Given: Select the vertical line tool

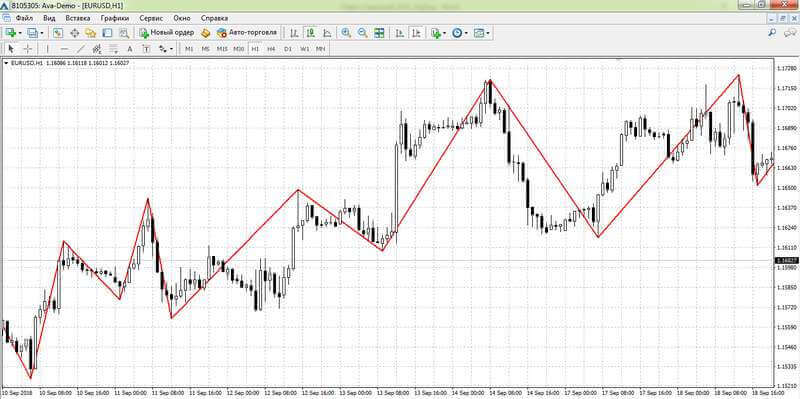Looking at the screenshot, I should [47, 49].
